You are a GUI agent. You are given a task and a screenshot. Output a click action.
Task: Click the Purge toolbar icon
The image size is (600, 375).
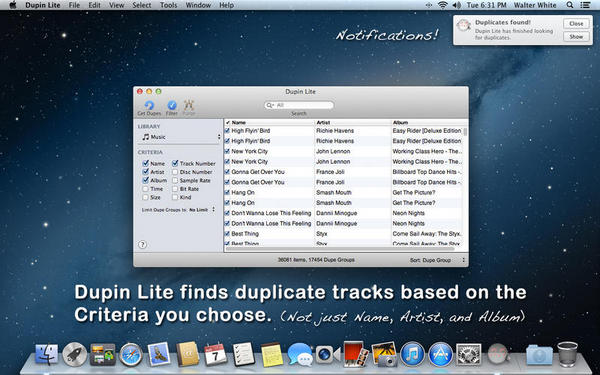(x=189, y=105)
